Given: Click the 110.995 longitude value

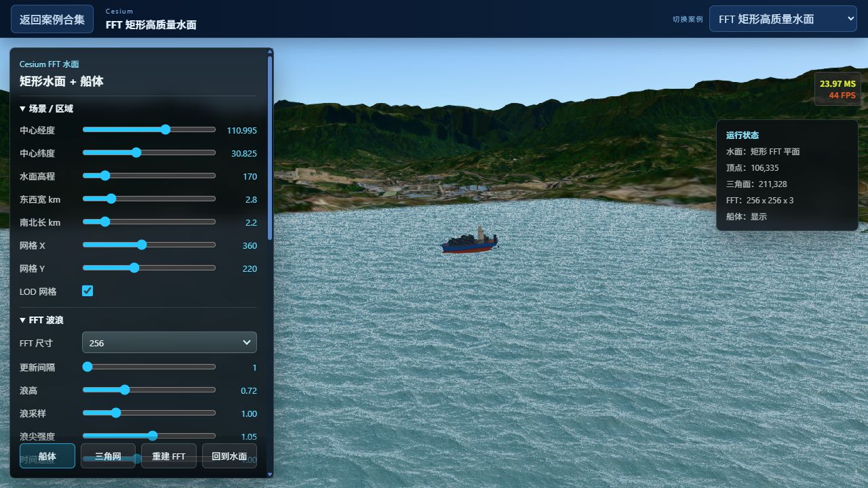Looking at the screenshot, I should [x=242, y=130].
